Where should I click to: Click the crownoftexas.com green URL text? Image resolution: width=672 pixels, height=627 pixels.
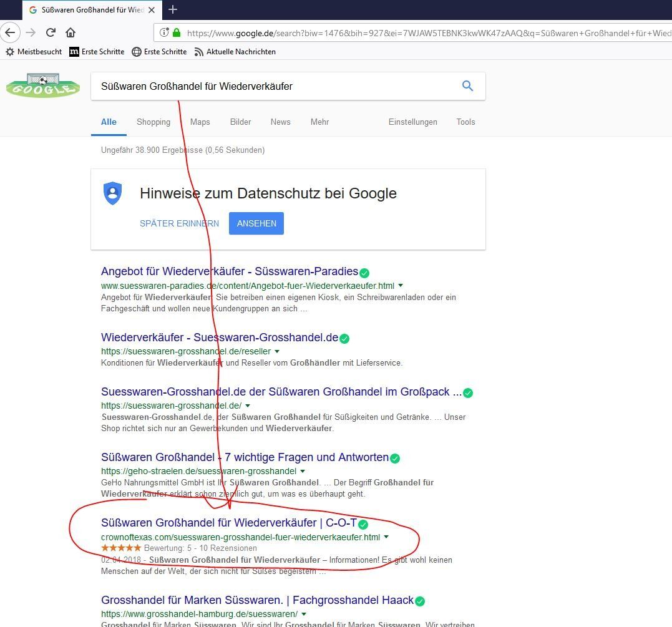point(240,537)
